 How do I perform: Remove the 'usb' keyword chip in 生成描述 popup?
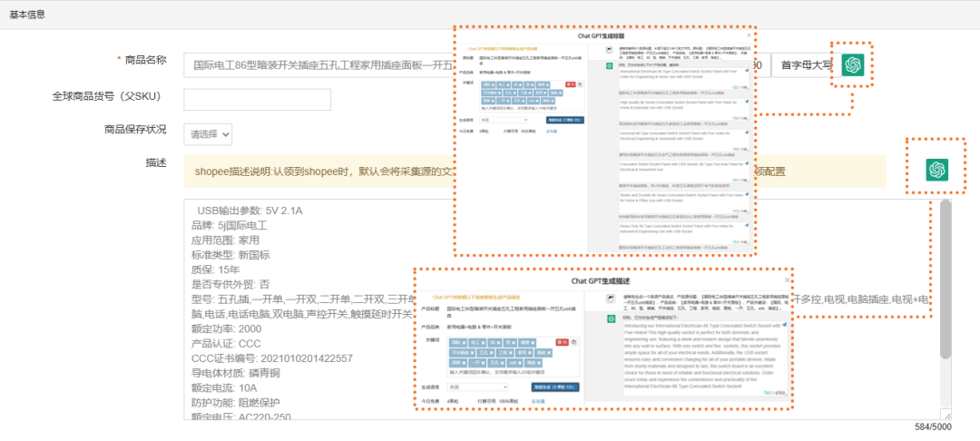[519, 364]
